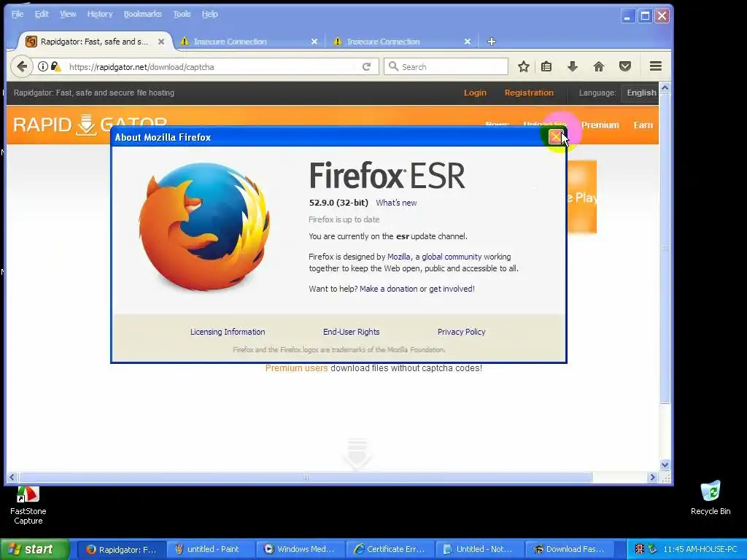The width and height of the screenshot is (747, 560).
Task: Click the search magnifier icon
Action: click(x=393, y=66)
